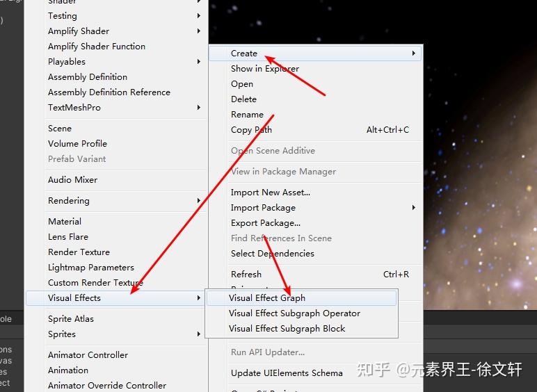The image size is (537, 392).
Task: Expand arrow beside TextMeshPro entry
Action: (199, 108)
